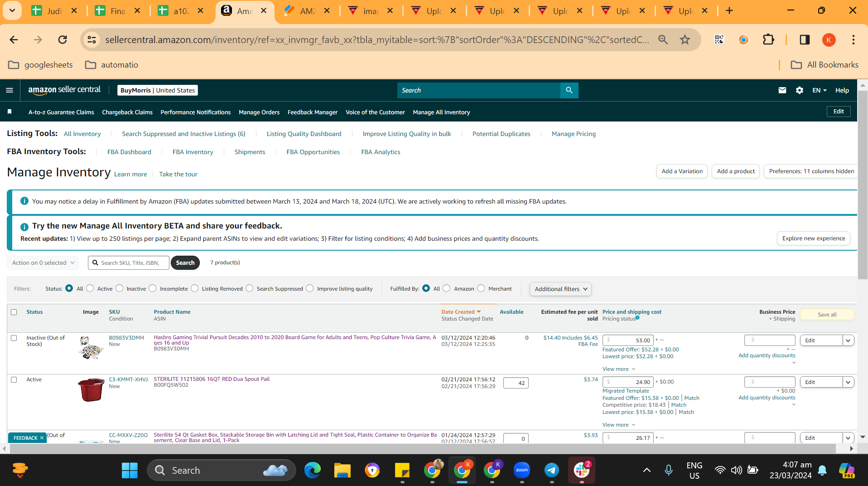868x486 pixels.
Task: Click the QR code extension icon
Action: click(719, 40)
